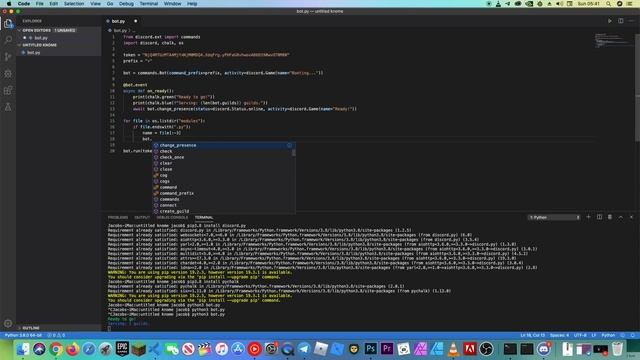Split the terminal panel
Viewport: 640px width, 360px height.
click(x=599, y=217)
